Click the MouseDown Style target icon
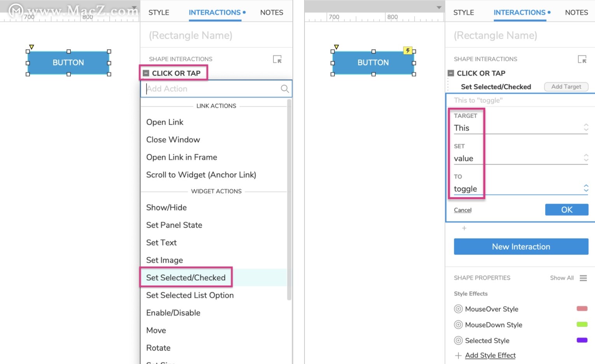This screenshot has width=595, height=364. [458, 325]
